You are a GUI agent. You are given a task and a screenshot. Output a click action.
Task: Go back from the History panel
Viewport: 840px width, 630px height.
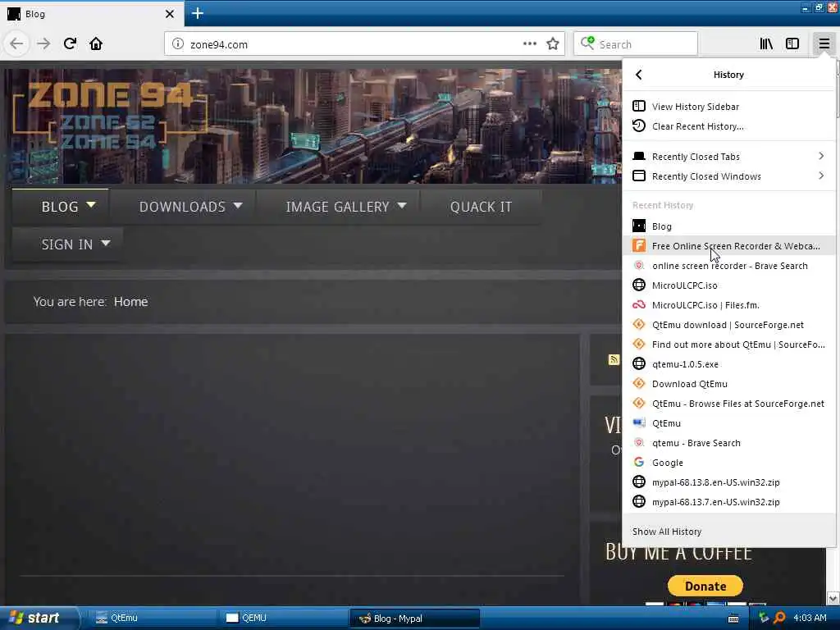pyautogui.click(x=638, y=75)
